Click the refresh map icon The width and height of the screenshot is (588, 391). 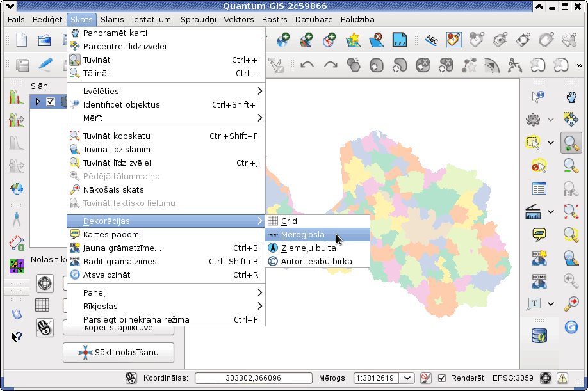click(571, 327)
